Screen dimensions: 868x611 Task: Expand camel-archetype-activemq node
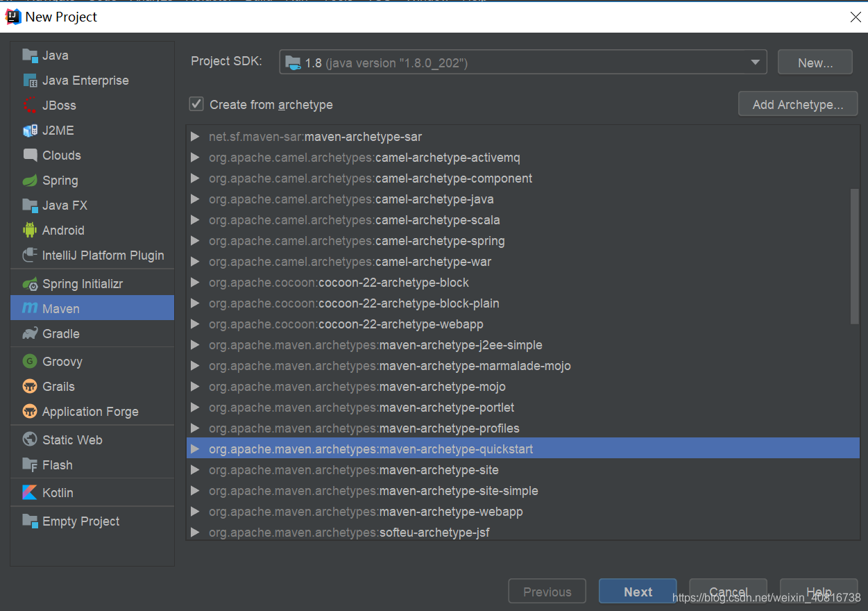195,158
